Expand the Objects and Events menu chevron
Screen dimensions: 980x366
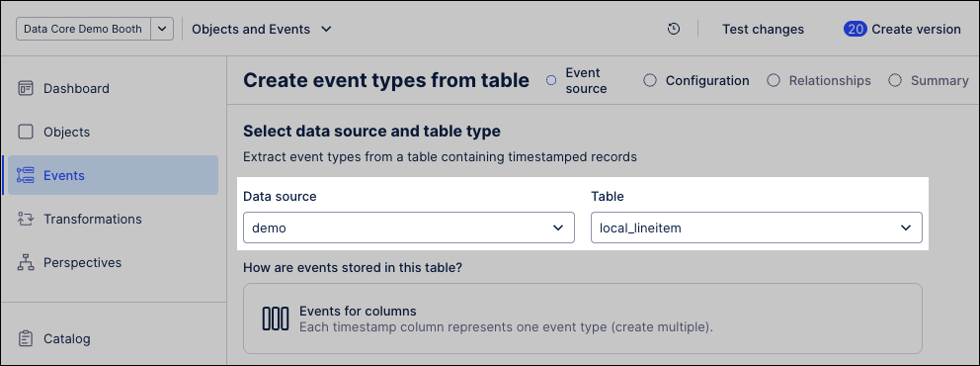pyautogui.click(x=326, y=29)
